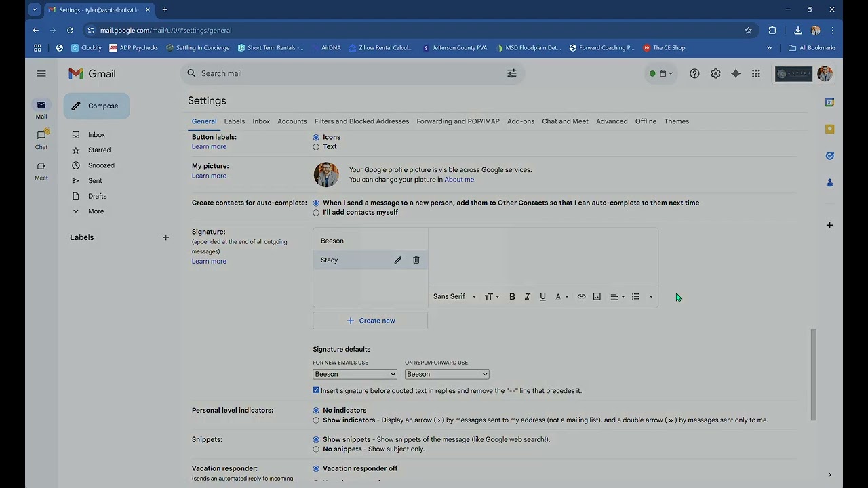868x488 pixels.
Task: Select Show snippets option
Action: pyautogui.click(x=316, y=439)
